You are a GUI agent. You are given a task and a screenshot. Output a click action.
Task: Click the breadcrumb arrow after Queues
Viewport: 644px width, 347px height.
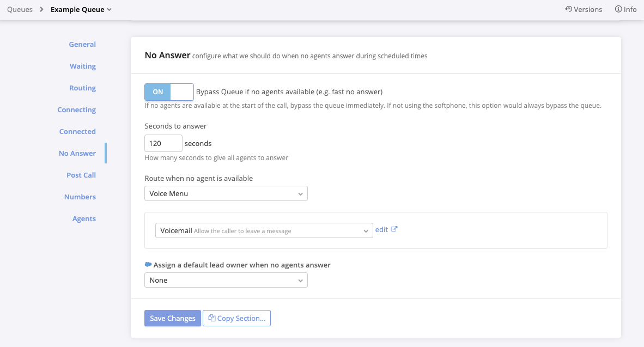42,9
